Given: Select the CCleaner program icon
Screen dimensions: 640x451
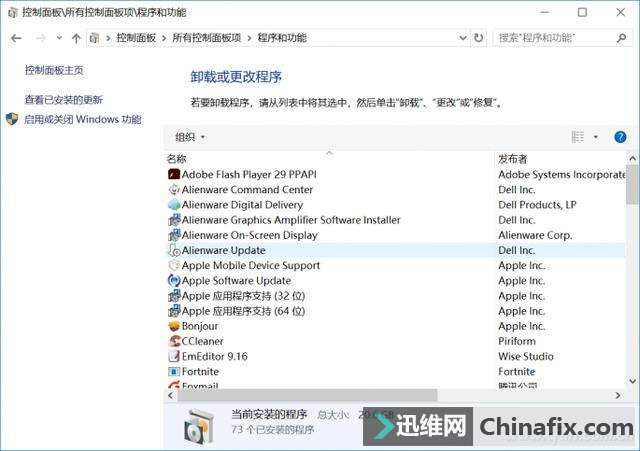Looking at the screenshot, I should [174, 341].
